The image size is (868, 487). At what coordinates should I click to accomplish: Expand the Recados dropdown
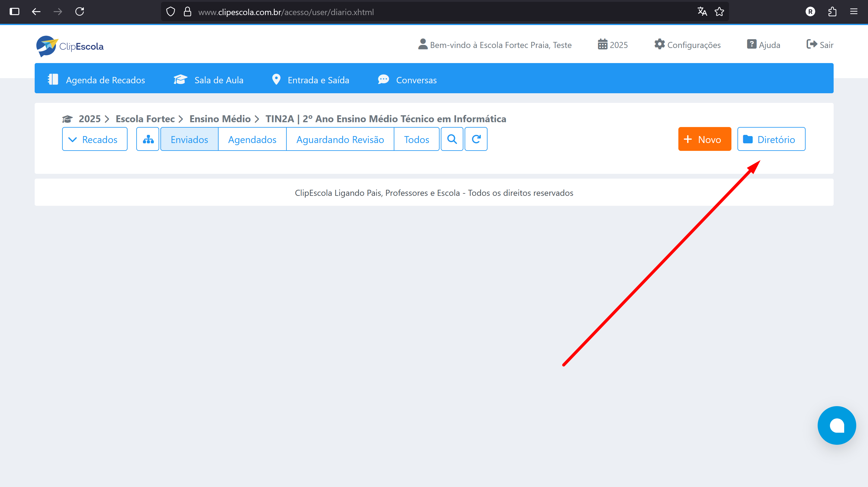(x=94, y=139)
